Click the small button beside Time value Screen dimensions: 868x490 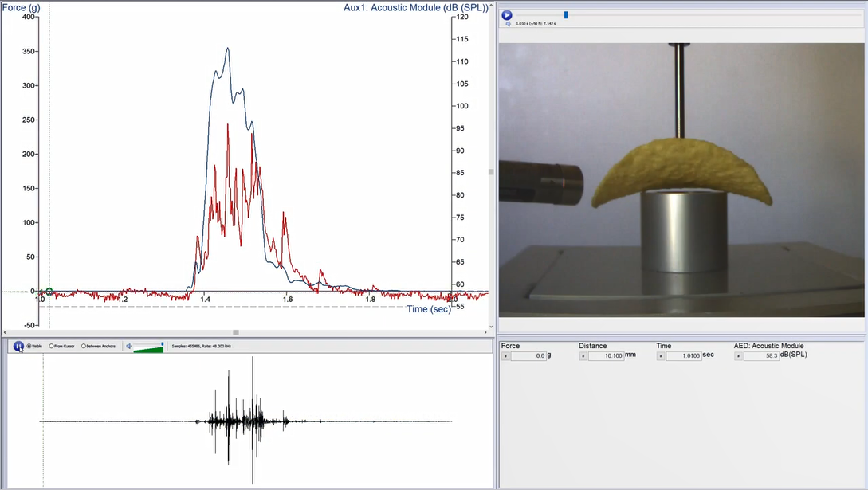(660, 356)
